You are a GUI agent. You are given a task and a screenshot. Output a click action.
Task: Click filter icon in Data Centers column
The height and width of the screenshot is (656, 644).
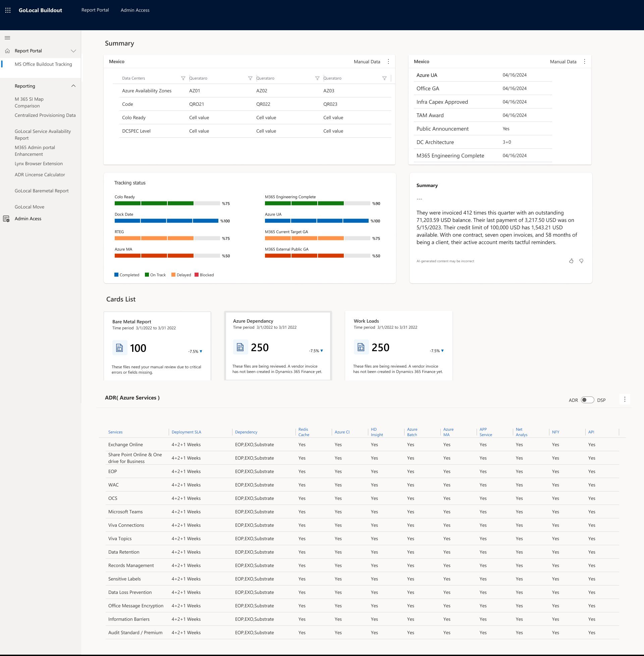[183, 78]
